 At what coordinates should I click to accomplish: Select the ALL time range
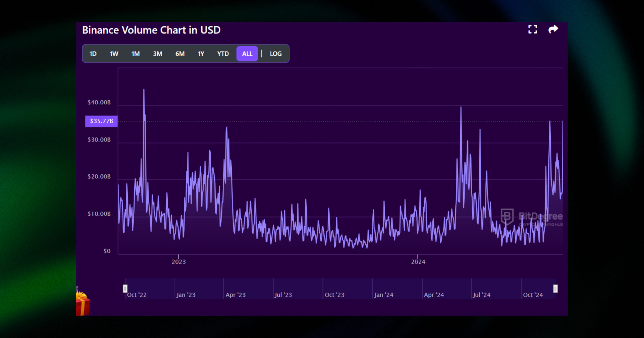point(247,54)
